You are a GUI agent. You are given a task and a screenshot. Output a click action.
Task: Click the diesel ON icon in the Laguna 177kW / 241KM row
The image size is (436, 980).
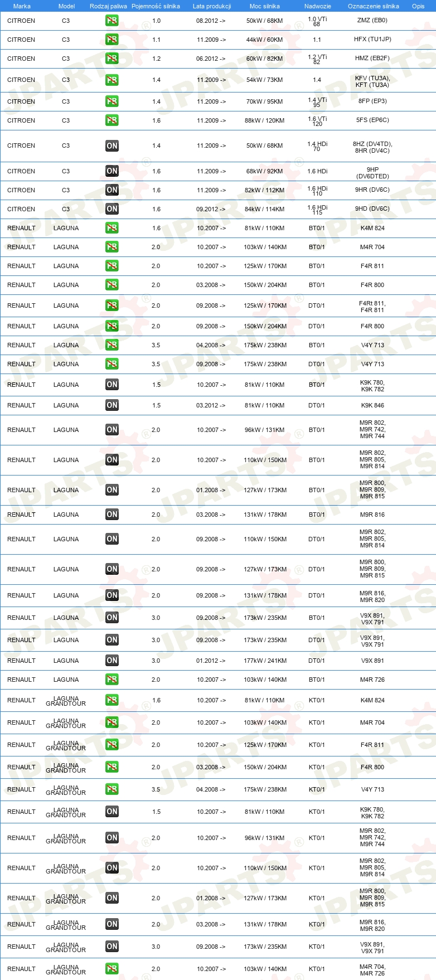tap(112, 661)
